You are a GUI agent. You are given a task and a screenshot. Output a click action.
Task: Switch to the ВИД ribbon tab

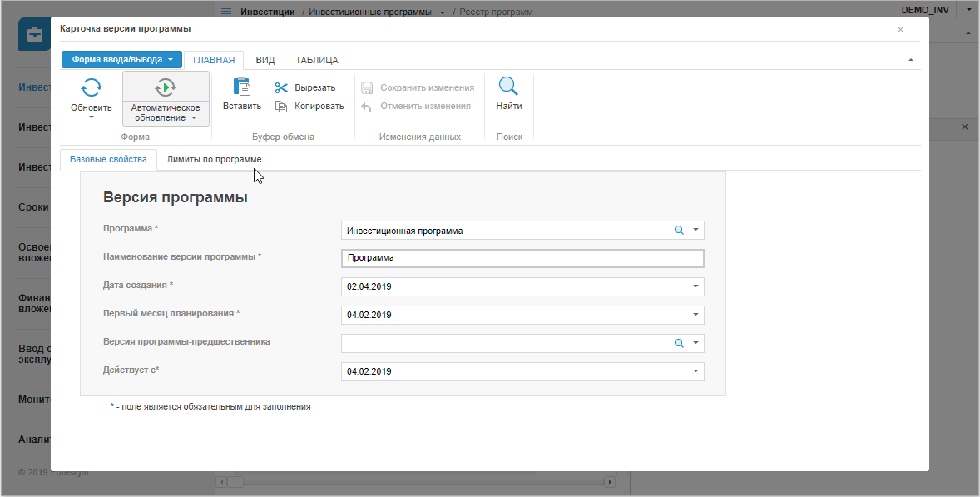265,60
